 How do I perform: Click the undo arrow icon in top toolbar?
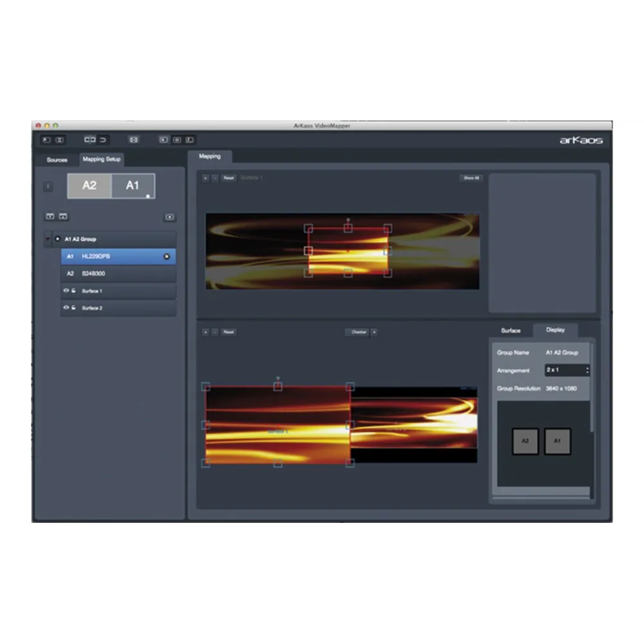pos(103,140)
